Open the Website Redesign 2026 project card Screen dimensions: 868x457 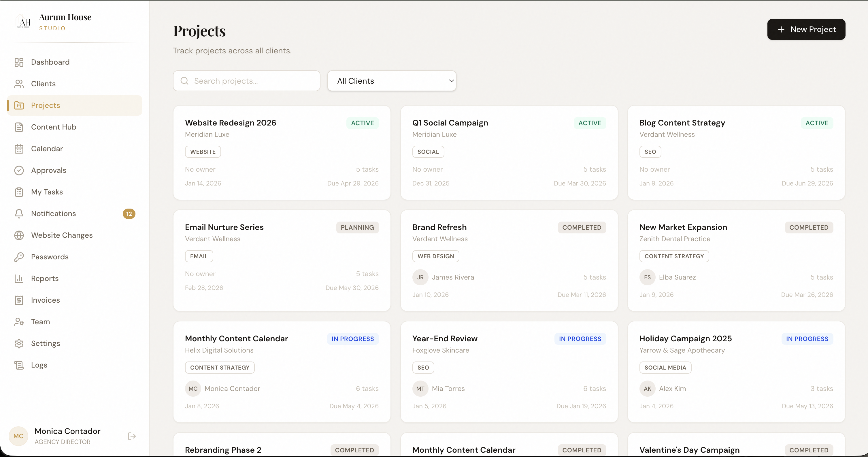pos(282,152)
